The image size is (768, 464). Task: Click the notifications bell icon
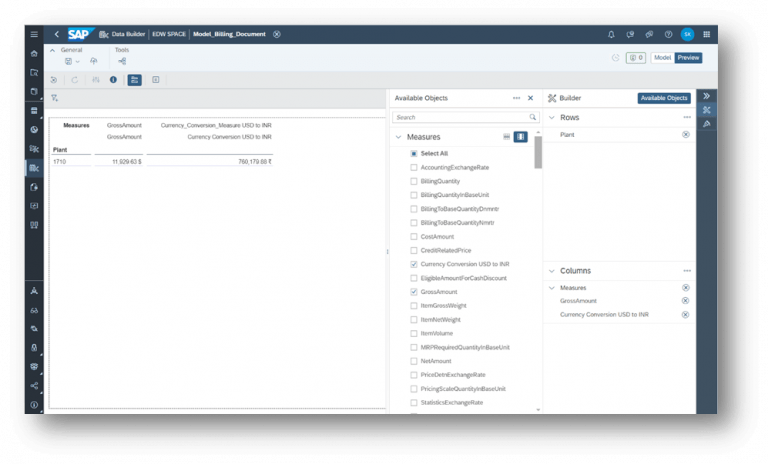coord(611,34)
